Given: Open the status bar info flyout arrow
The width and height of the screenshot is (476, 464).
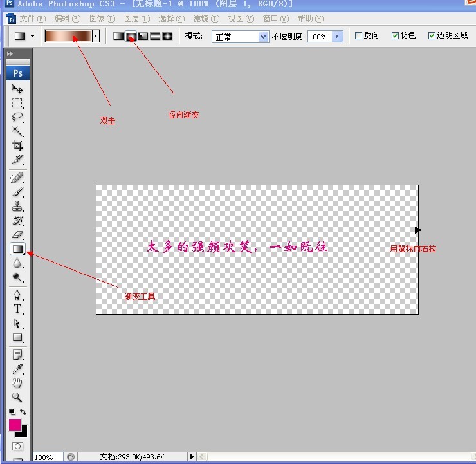Looking at the screenshot, I should tap(192, 456).
